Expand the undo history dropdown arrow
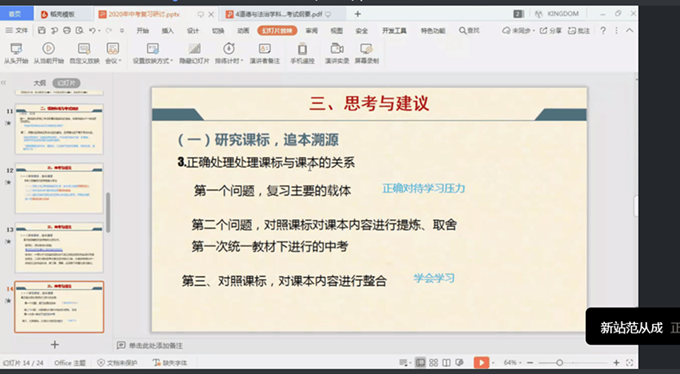The height and width of the screenshot is (374, 680). [x=99, y=31]
